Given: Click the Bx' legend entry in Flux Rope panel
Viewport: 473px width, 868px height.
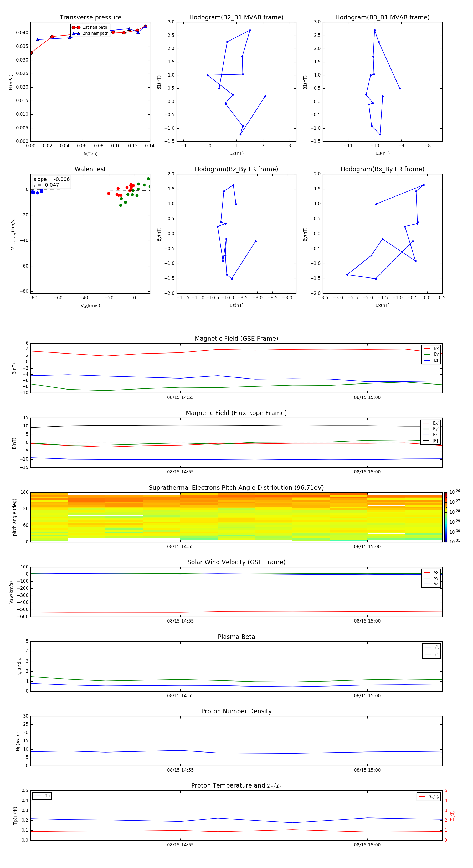Looking at the screenshot, I should coord(431,423).
